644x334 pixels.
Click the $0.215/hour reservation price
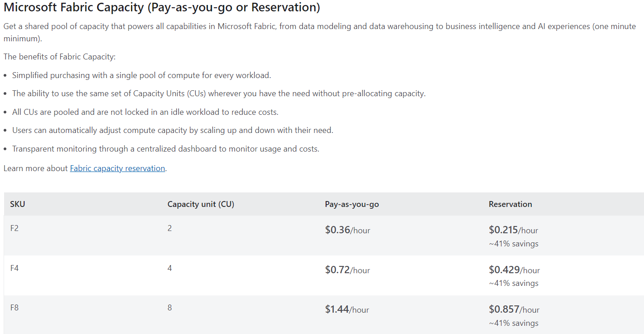(x=513, y=230)
